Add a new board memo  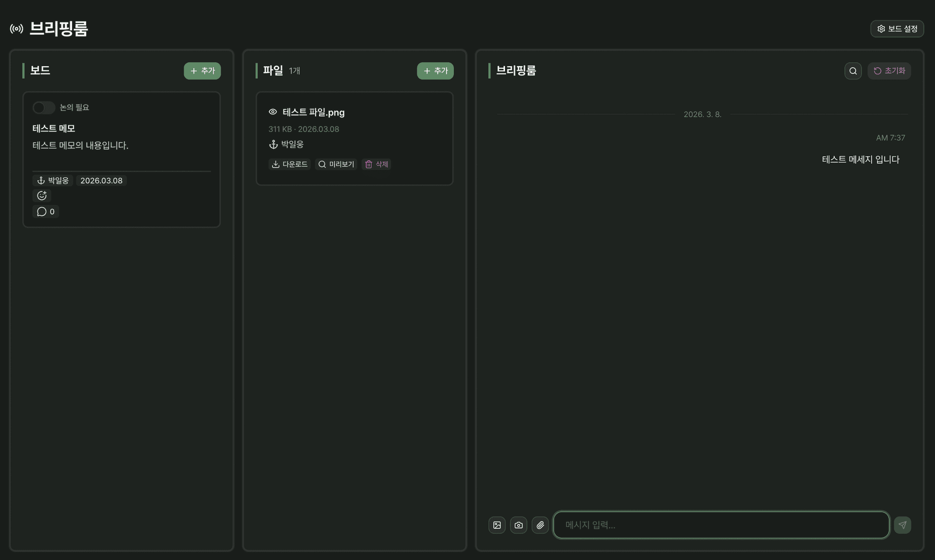202,71
